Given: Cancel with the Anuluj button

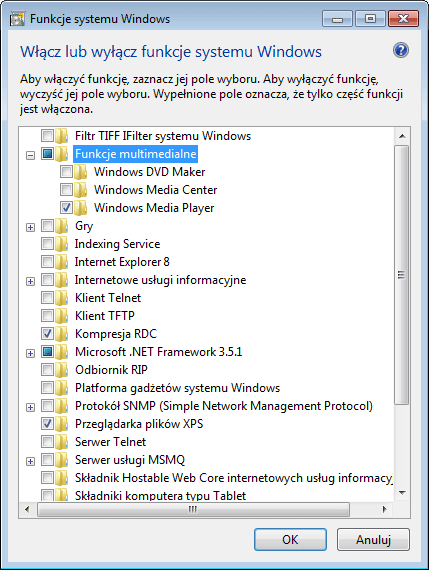Looking at the screenshot, I should coord(373,539).
